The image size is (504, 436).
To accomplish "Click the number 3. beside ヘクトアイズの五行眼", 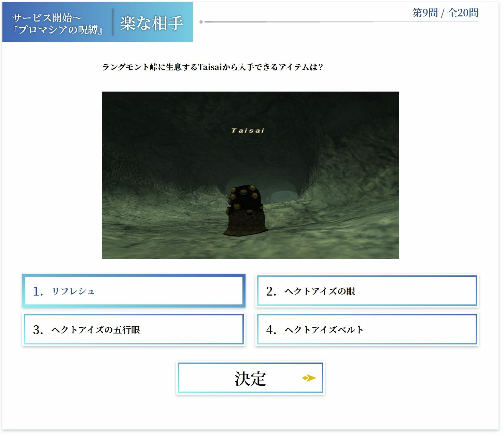I will pos(38,330).
